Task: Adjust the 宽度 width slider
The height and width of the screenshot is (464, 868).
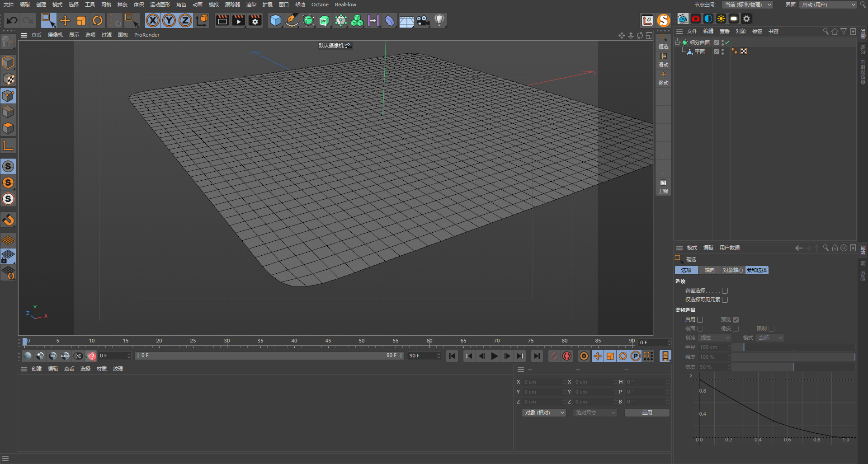Action: point(793,367)
